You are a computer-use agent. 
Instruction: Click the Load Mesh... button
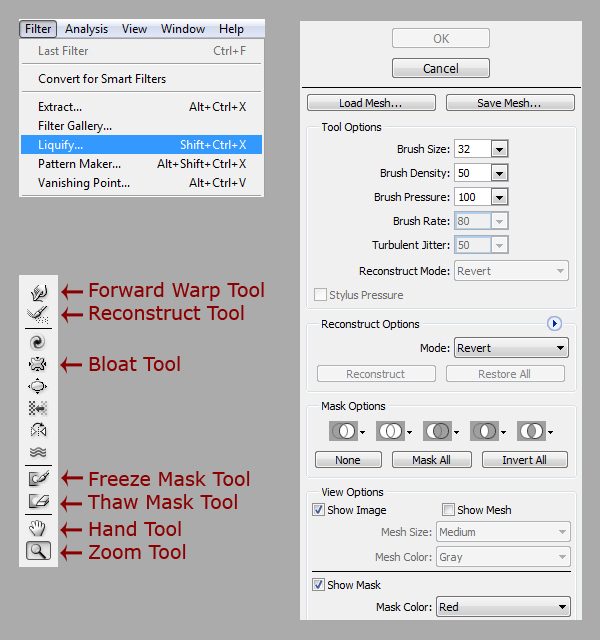point(371,103)
